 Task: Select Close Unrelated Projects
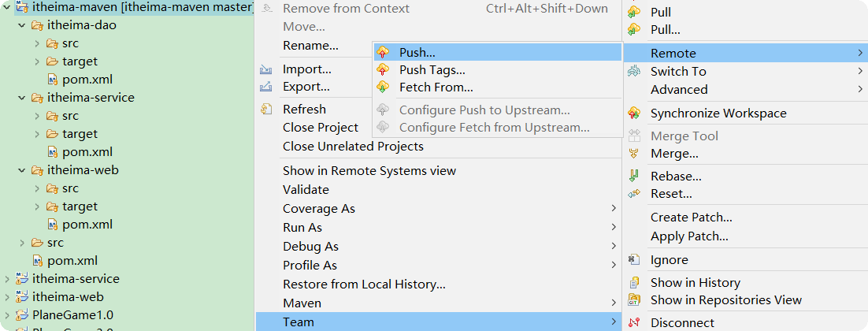click(353, 147)
